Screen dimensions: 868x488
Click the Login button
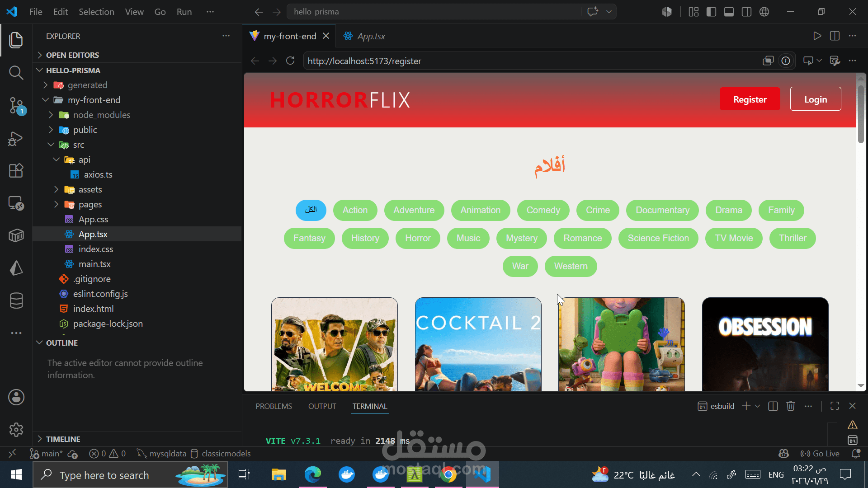pyautogui.click(x=815, y=99)
